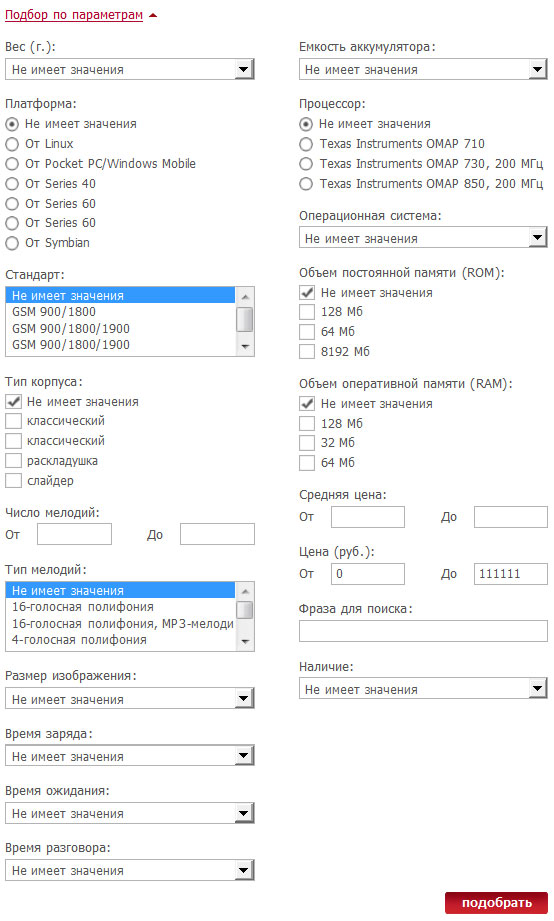This screenshot has width=554, height=921.
Task: Choose От Symbian platform option
Action: (12, 243)
